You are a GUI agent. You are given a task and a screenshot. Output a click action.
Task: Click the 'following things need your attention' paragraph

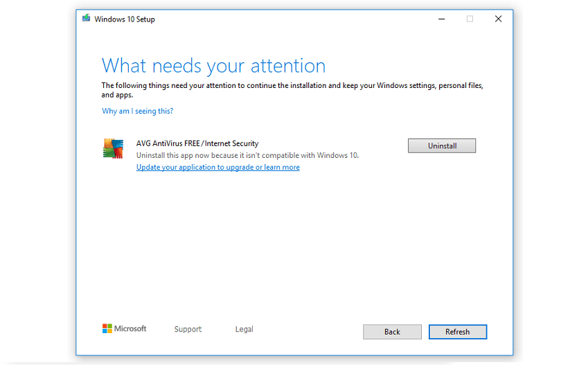[291, 86]
